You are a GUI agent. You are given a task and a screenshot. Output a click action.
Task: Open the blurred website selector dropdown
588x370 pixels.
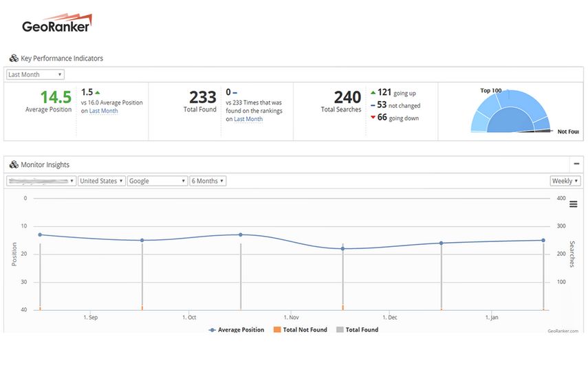point(41,181)
